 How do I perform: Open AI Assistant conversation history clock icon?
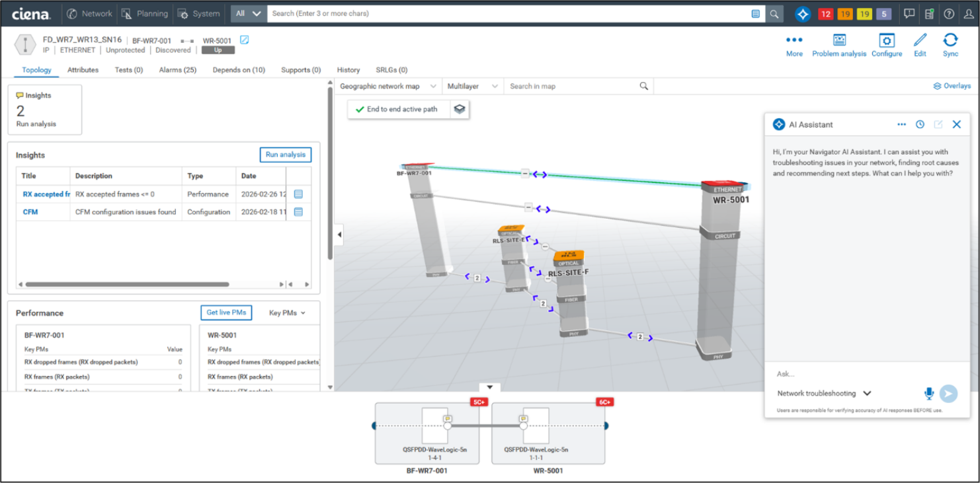point(919,124)
